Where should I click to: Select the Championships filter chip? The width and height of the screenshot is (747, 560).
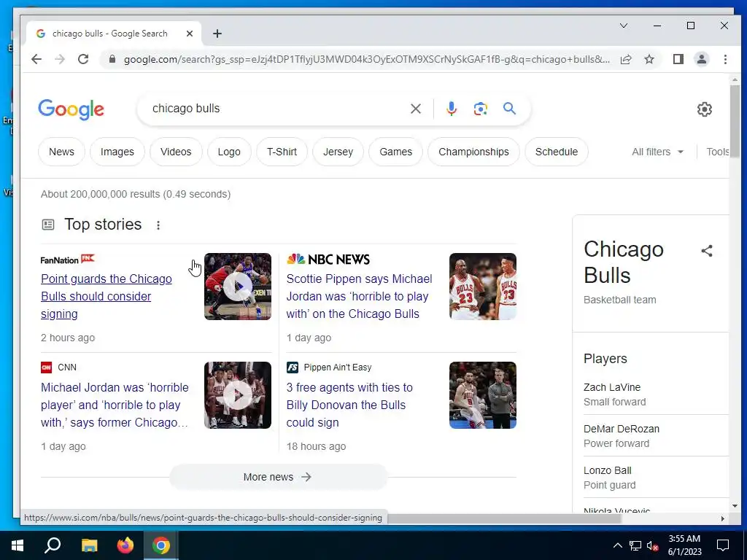pos(473,152)
